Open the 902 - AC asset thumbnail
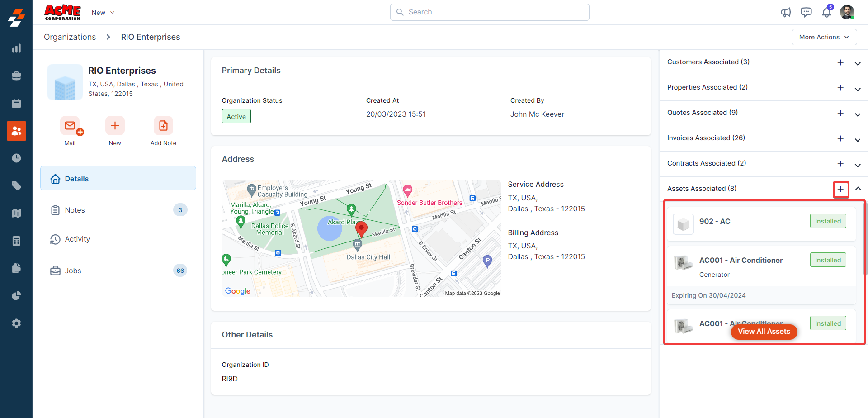Screen dimensions: 868x418 click(x=683, y=224)
